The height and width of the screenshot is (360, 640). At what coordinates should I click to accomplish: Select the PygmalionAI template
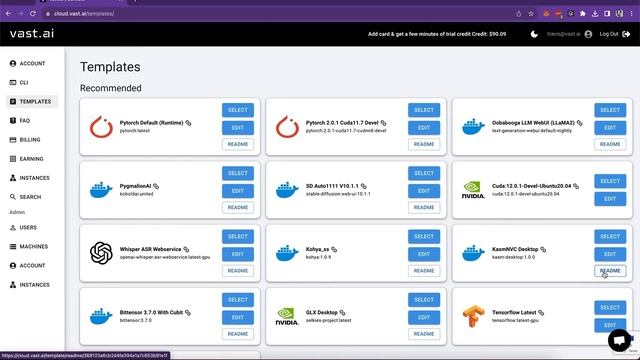(x=238, y=173)
